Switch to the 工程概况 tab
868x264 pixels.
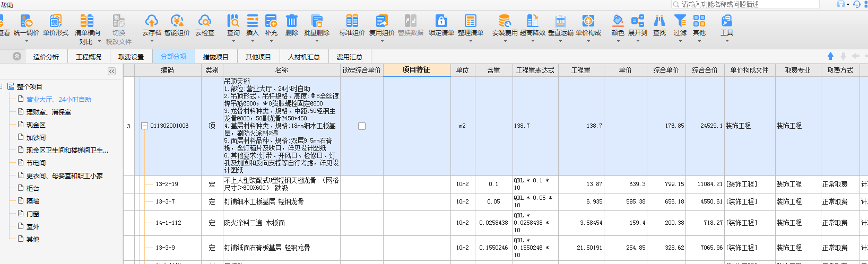tap(89, 57)
